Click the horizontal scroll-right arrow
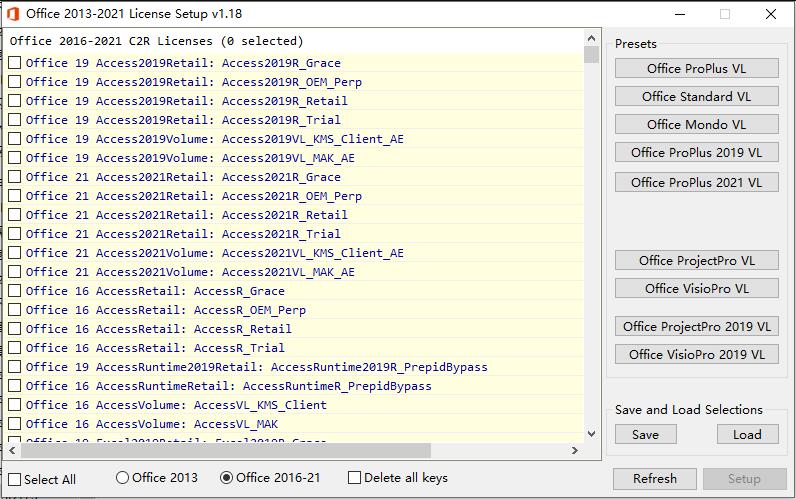The width and height of the screenshot is (796, 499). [575, 450]
